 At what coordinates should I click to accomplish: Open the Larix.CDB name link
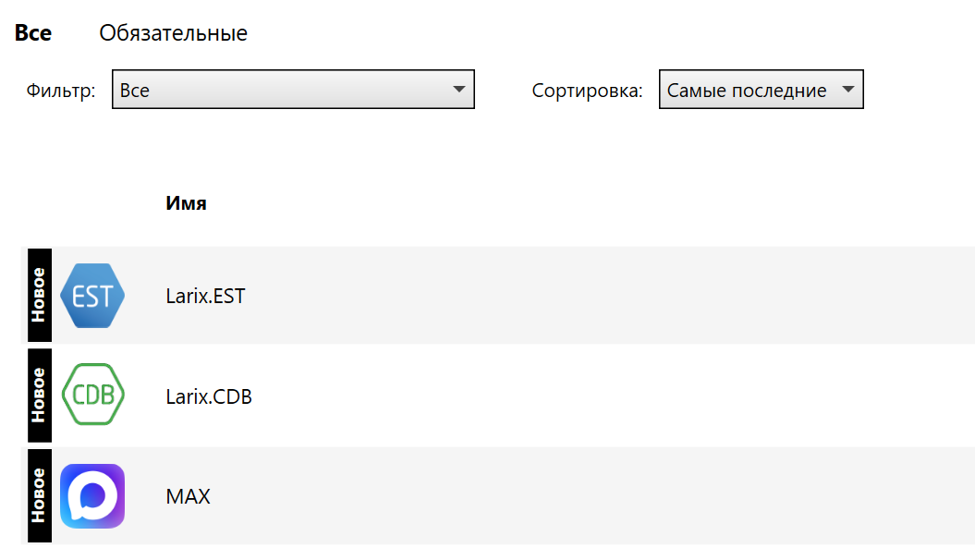pos(209,396)
